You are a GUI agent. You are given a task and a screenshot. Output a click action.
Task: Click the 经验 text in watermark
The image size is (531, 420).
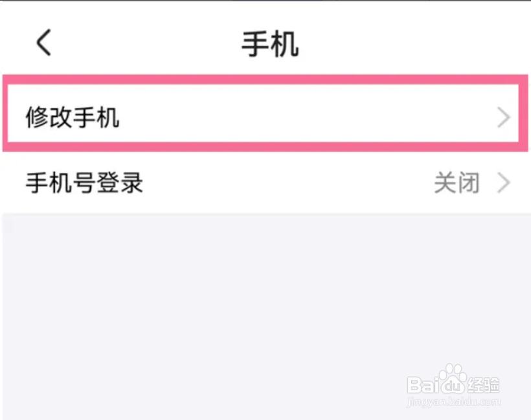coord(483,385)
